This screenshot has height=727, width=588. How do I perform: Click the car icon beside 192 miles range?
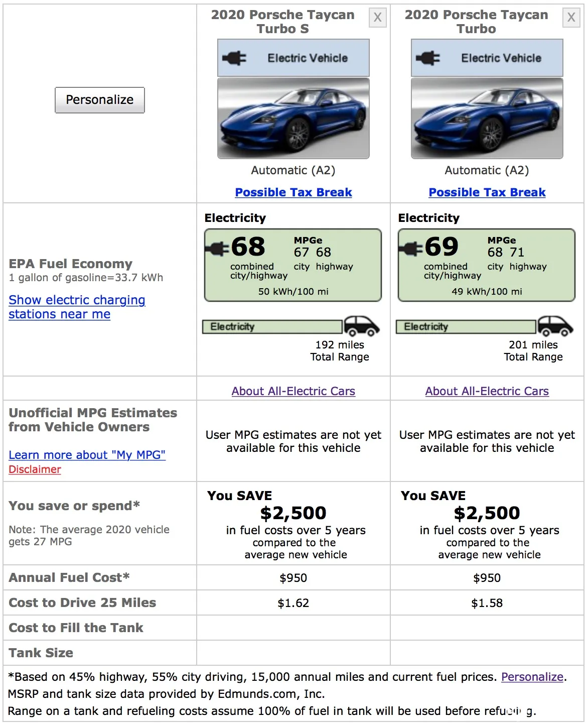pos(362,326)
